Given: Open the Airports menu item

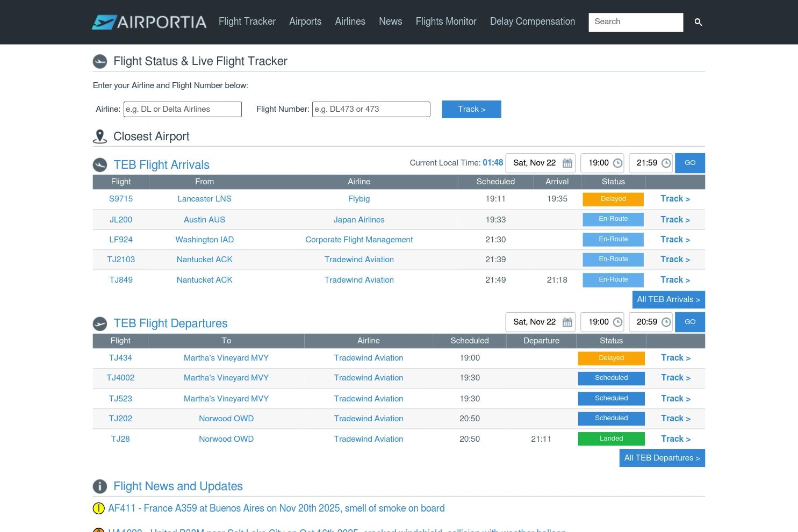Looking at the screenshot, I should pyautogui.click(x=305, y=21).
